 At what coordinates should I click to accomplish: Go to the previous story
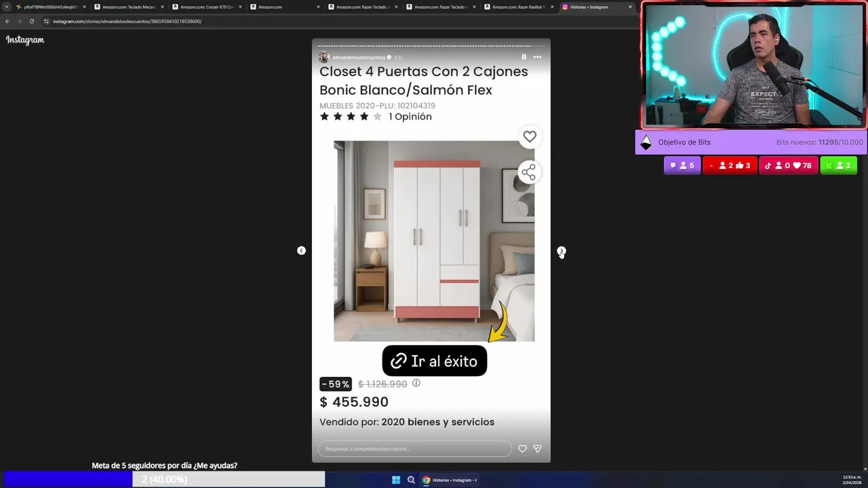[x=301, y=251]
